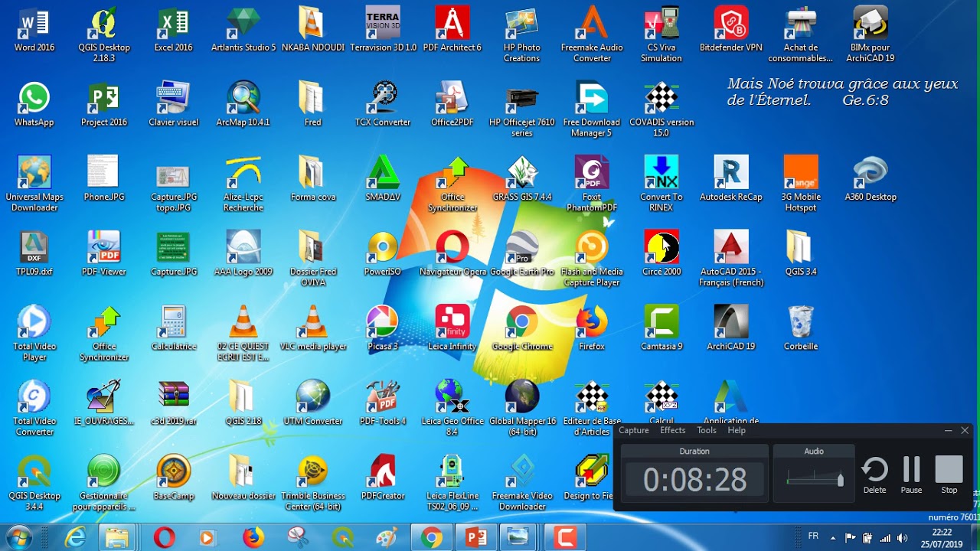Select the CS Viva Simulation icon
Viewport: 980px width, 551px height.
(x=661, y=34)
